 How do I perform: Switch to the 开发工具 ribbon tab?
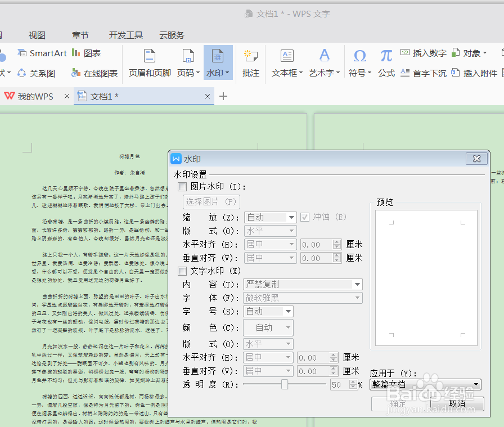coord(125,35)
